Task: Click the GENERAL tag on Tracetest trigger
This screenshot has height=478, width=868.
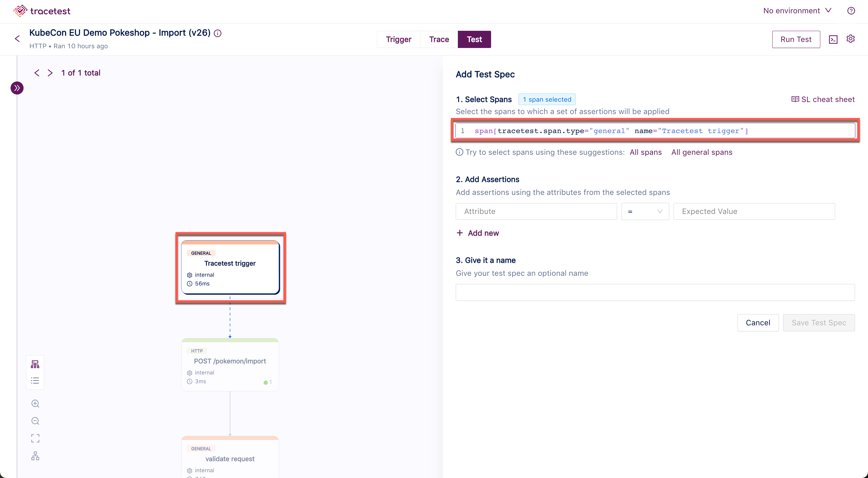Action: coord(201,253)
